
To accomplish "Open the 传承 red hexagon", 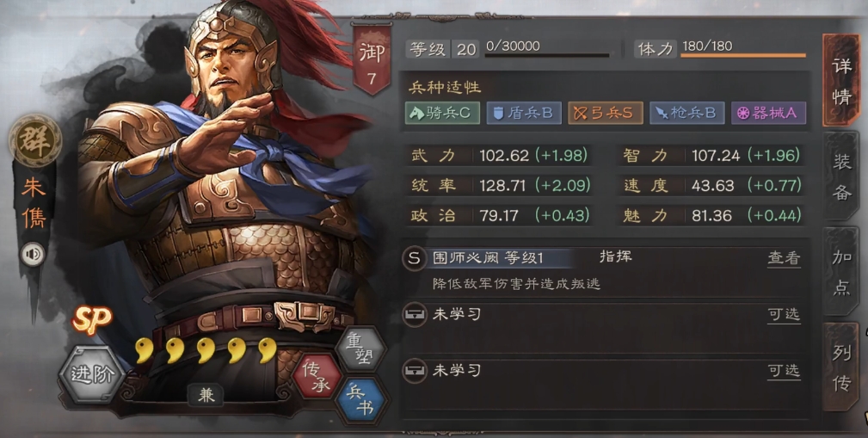I will click(x=317, y=377).
